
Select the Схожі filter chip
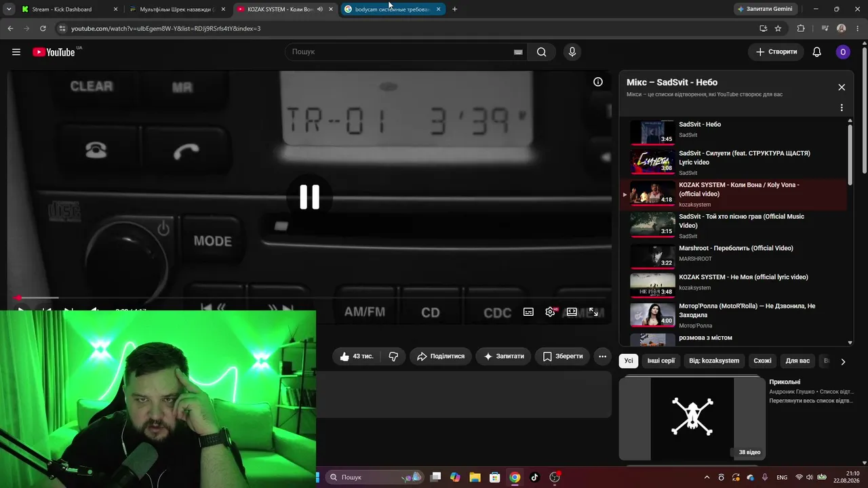pos(762,361)
